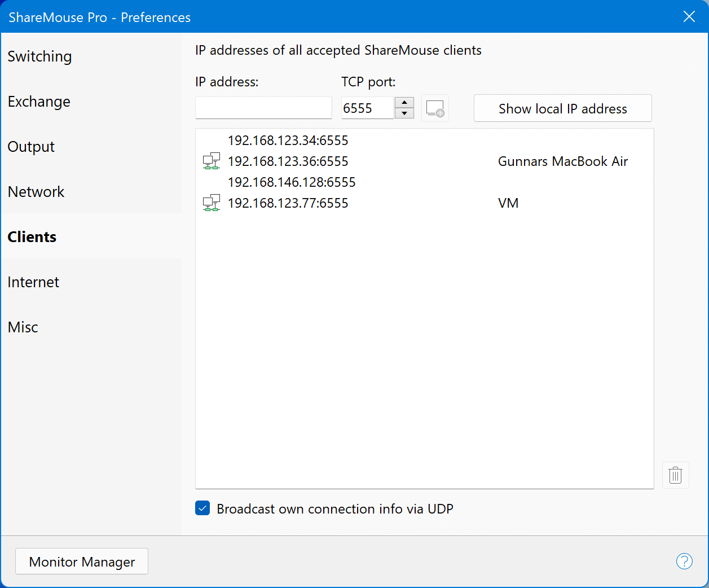Click network icon beside 192.168.123.77:6555
Viewport: 709px width, 588px height.
tap(212, 203)
